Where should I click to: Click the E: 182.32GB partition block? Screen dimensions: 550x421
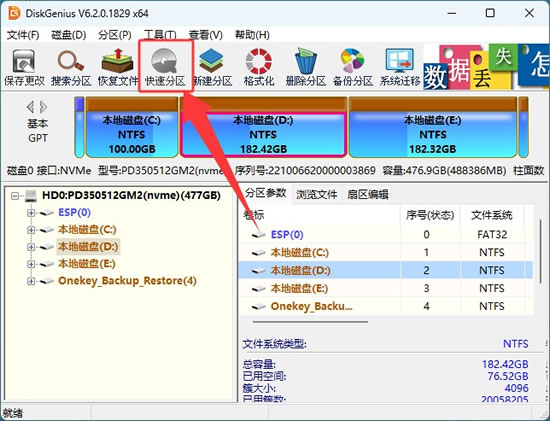tap(433, 127)
